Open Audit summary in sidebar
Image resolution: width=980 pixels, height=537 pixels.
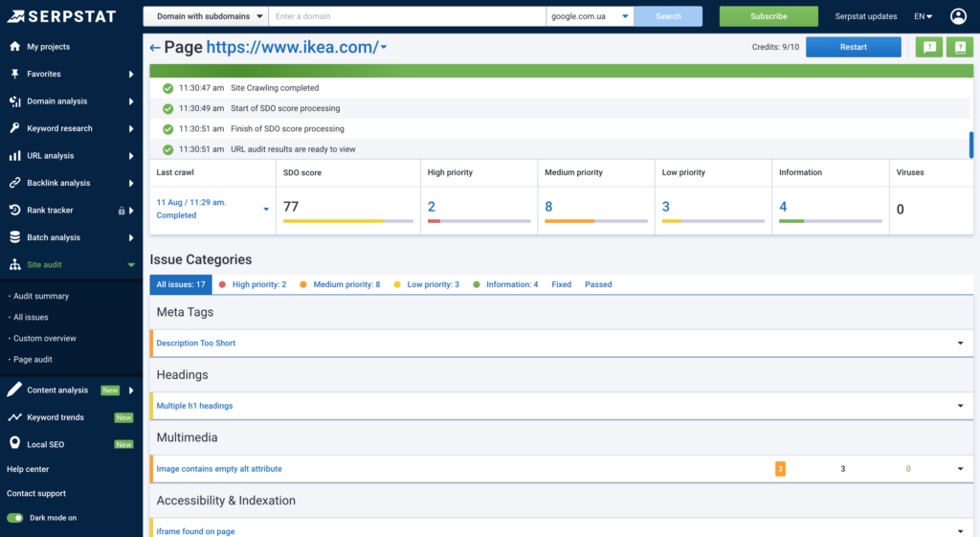point(41,297)
